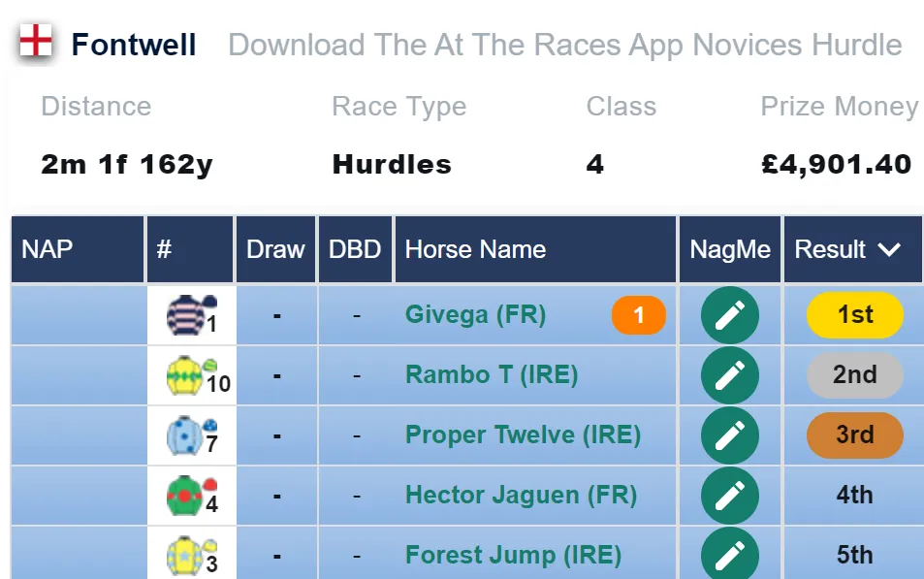Edit NagMe note for Hector Jaguen
924x579 pixels.
[x=729, y=496]
